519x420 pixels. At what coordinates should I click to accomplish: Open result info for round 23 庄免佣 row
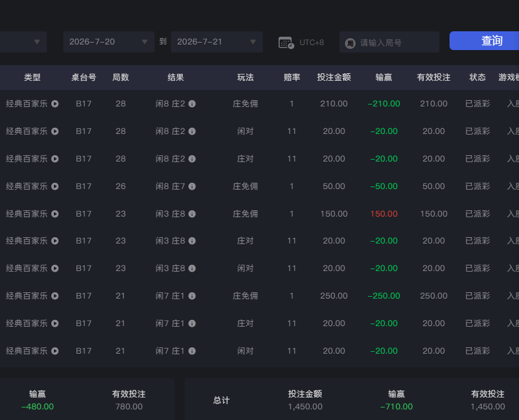tap(192, 214)
